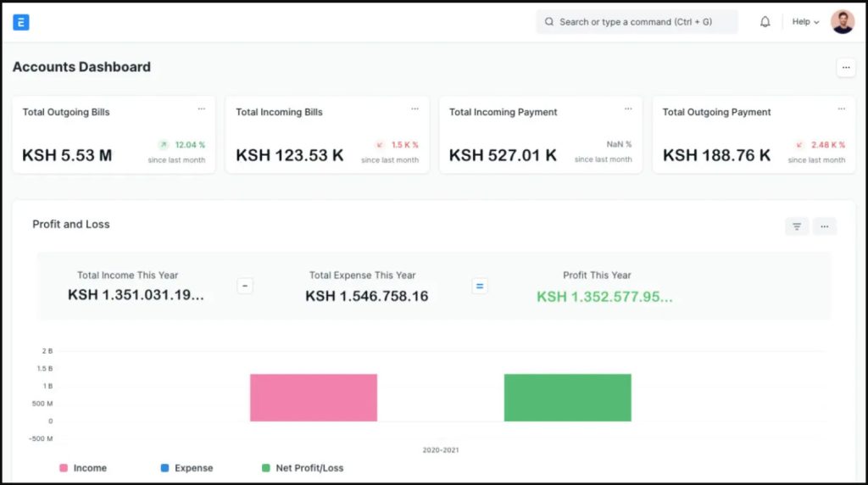
Task: Click the KSH 5.53 M outgoing bills value
Action: click(67, 155)
